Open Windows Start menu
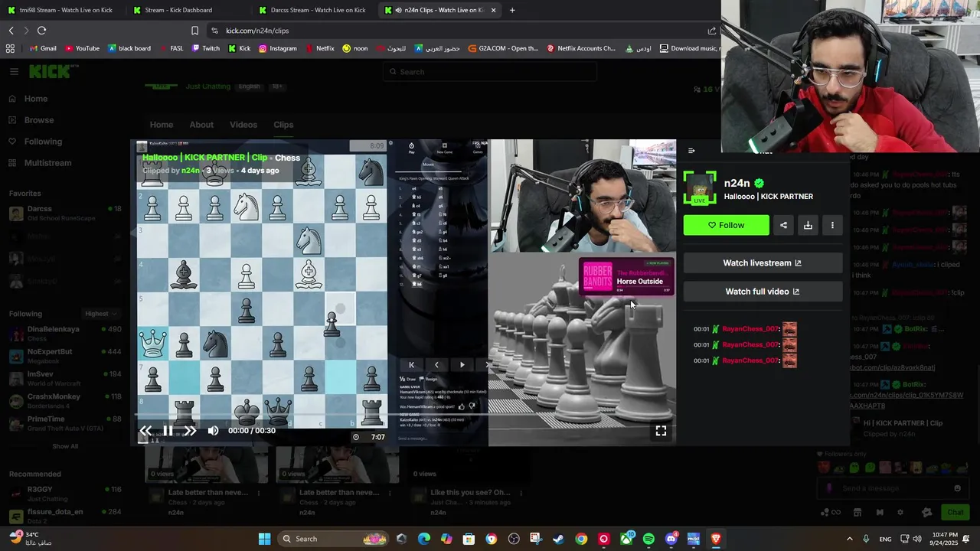The image size is (980, 551). [x=264, y=539]
